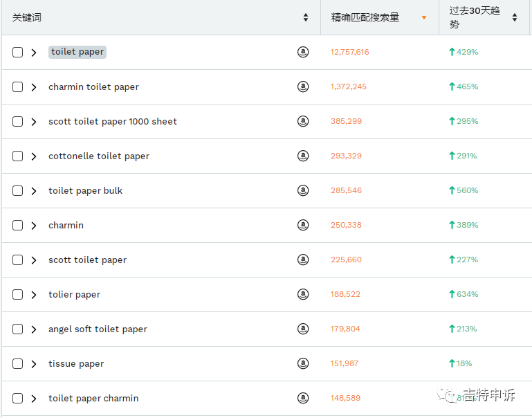Click search volume 293,329

coord(346,156)
